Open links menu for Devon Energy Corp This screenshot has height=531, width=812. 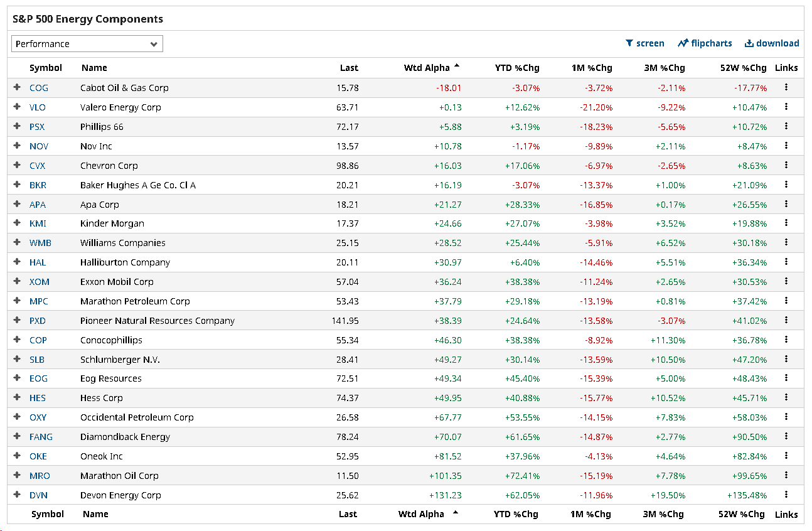click(786, 495)
